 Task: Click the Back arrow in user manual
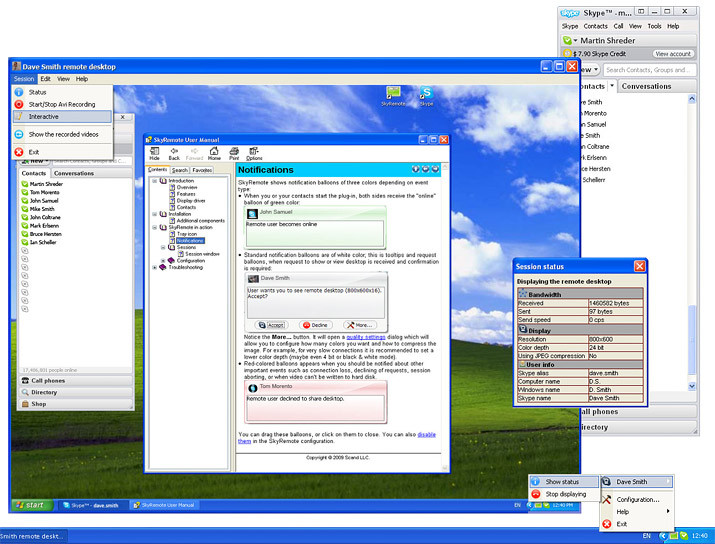pyautogui.click(x=174, y=154)
